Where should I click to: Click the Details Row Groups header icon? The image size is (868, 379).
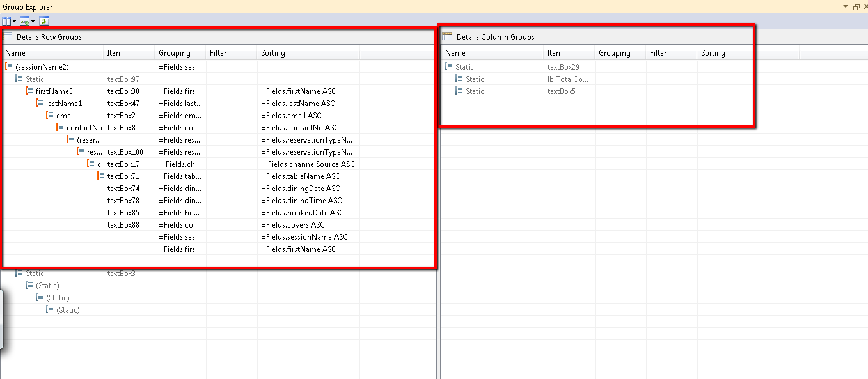tap(8, 36)
